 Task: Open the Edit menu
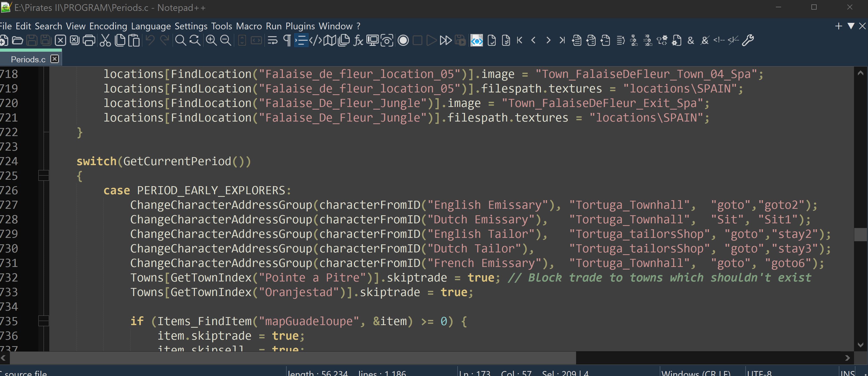tap(23, 26)
